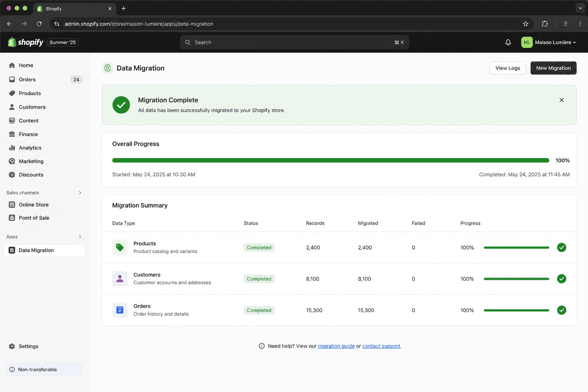Start a New Migration
The height and width of the screenshot is (392, 588).
[553, 68]
